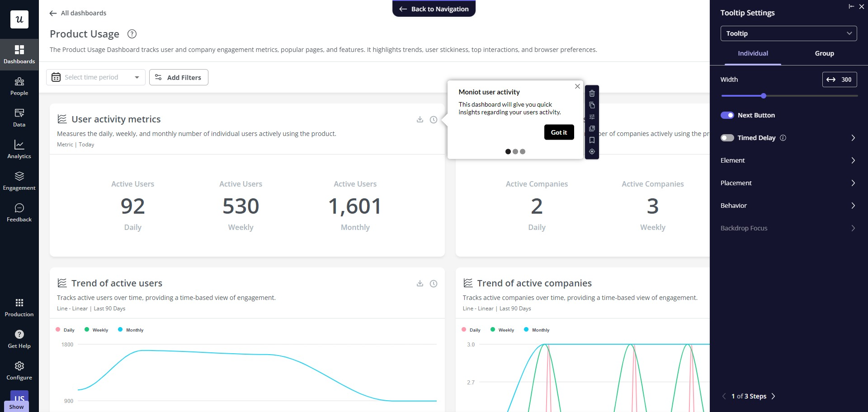868x412 pixels.
Task: Open the Analytics section in the sidebar
Action: 19,150
